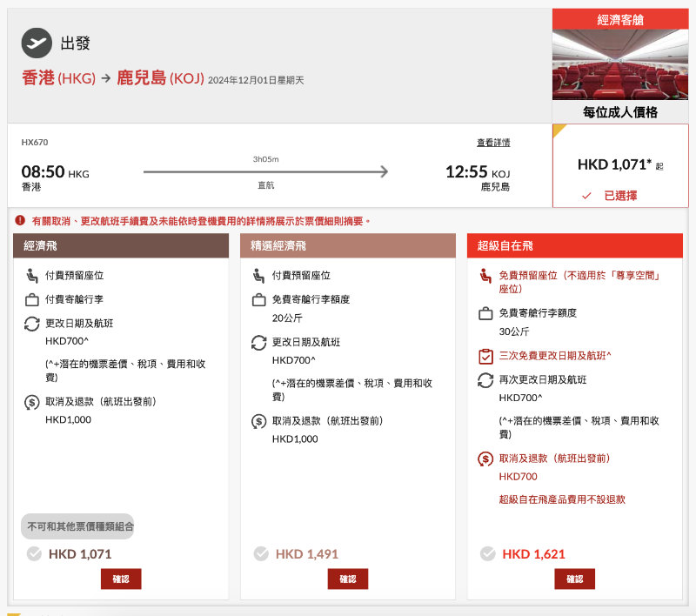
Task: Click the 08:50 HKG departure time
Action: (x=55, y=172)
